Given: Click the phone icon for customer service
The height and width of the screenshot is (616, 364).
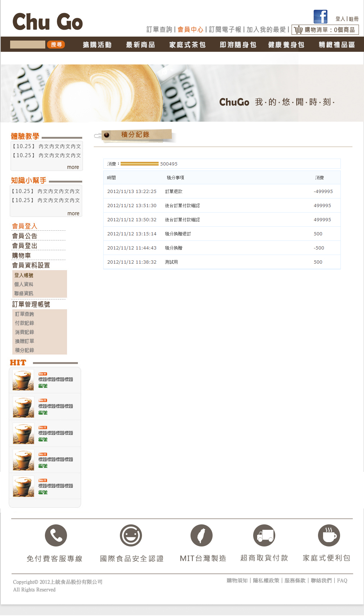Looking at the screenshot, I should coord(56,535).
